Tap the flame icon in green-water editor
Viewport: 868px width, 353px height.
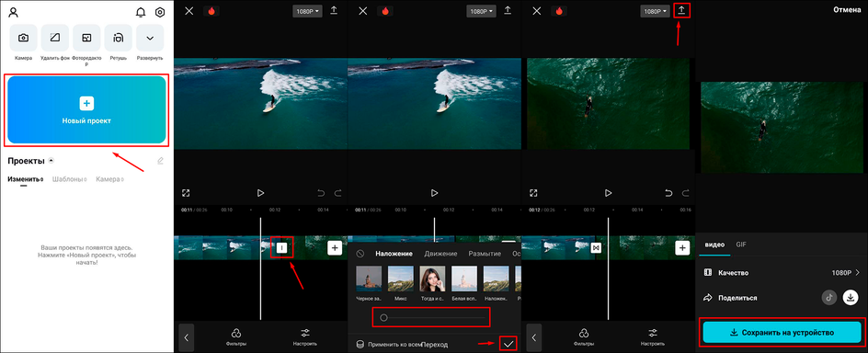click(x=559, y=11)
